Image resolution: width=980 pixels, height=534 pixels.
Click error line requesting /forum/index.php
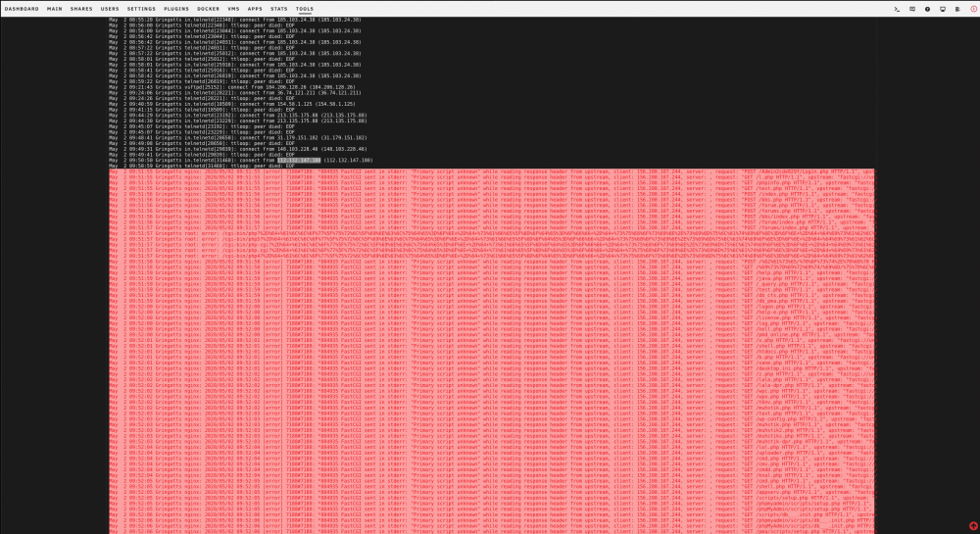coord(493,222)
